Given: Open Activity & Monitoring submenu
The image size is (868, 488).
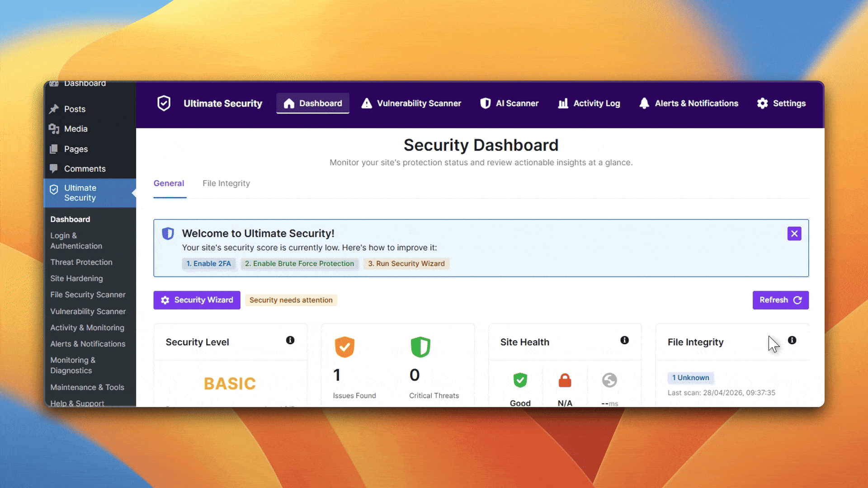Looking at the screenshot, I should 87,328.
